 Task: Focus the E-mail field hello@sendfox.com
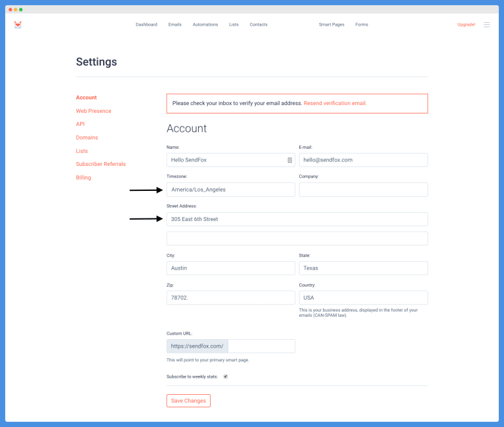tap(363, 160)
